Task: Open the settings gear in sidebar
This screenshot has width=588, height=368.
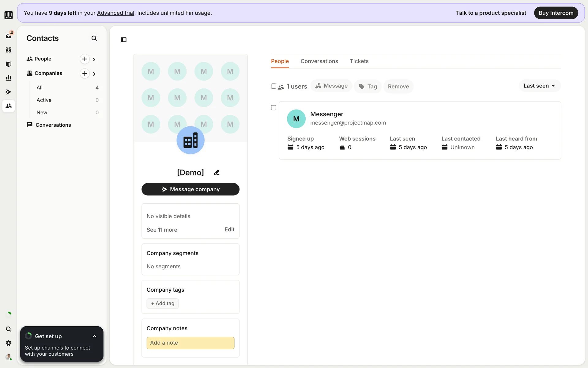Action: 9,343
